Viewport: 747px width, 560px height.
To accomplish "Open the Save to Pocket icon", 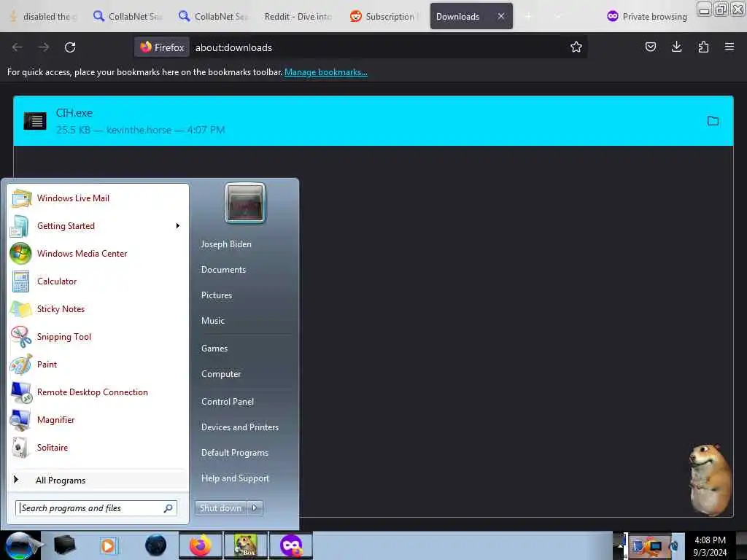I will pos(650,47).
